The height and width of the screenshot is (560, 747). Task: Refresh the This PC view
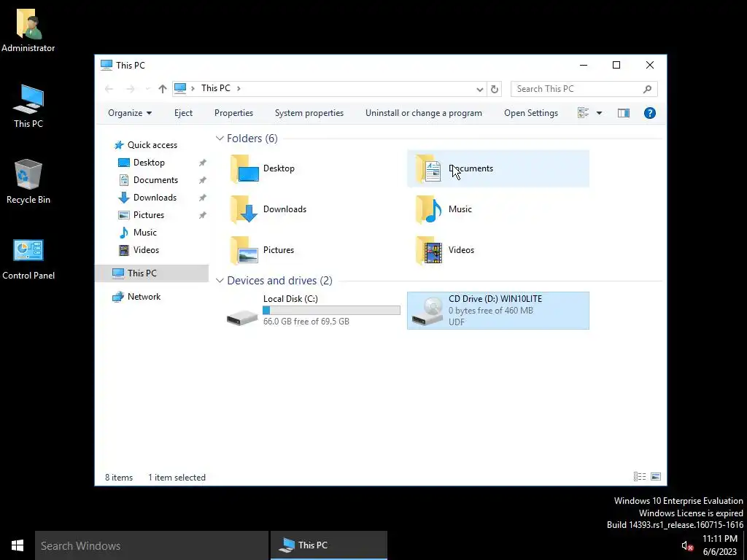point(495,89)
